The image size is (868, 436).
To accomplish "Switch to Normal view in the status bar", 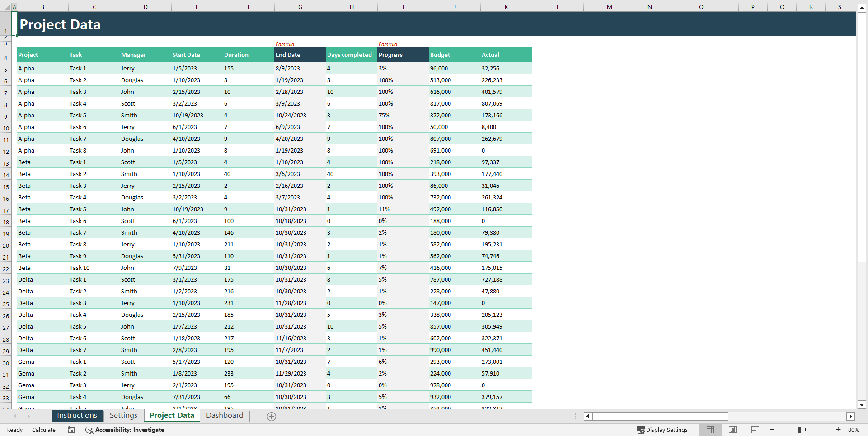I will tap(710, 430).
